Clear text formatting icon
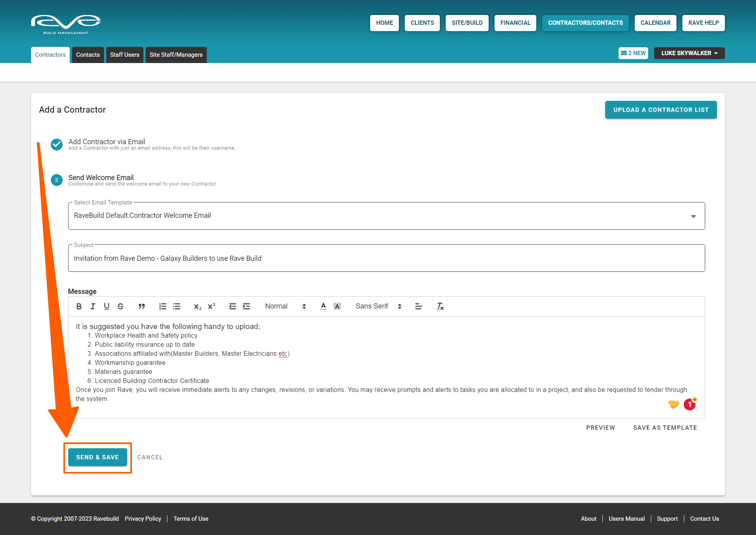 pos(440,306)
